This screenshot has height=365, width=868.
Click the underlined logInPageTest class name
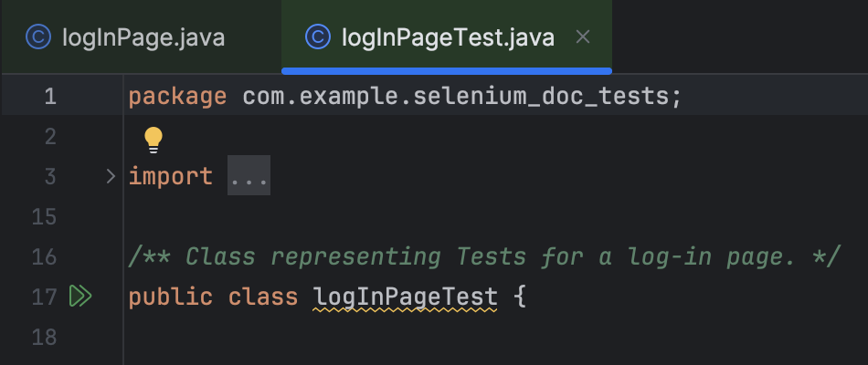[405, 297]
